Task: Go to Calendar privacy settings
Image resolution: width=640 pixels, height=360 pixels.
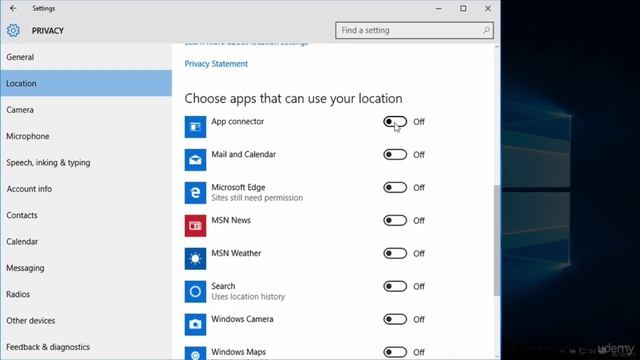Action: pos(86,242)
